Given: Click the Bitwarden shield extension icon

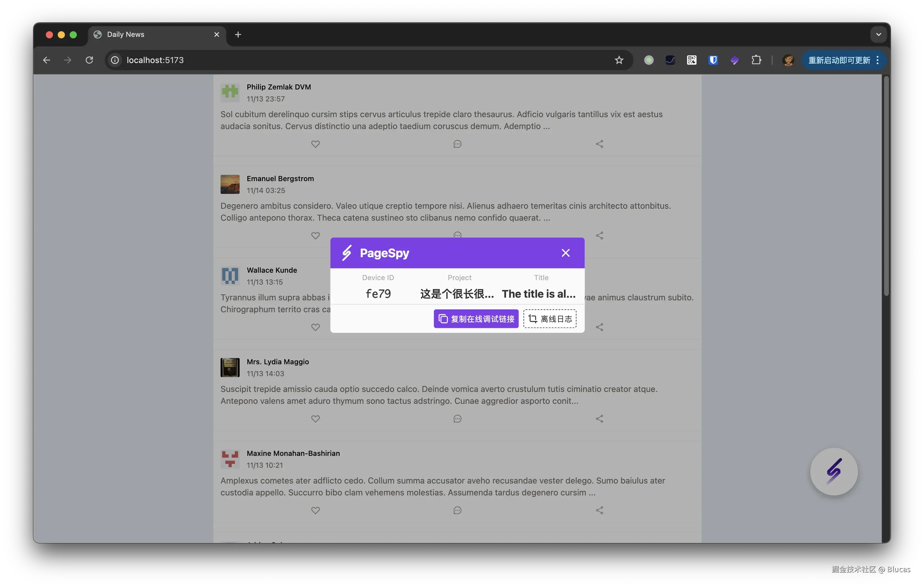Looking at the screenshot, I should point(713,60).
